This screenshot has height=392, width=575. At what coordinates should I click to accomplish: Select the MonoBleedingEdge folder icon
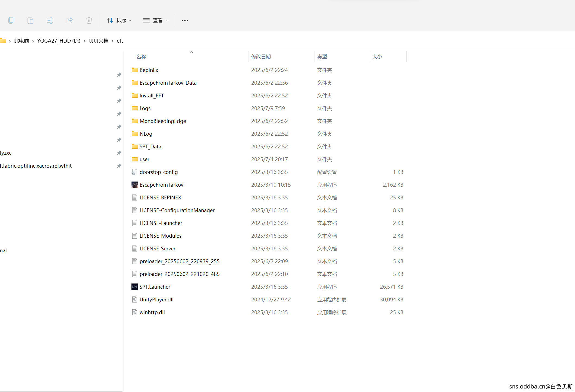pyautogui.click(x=135, y=121)
